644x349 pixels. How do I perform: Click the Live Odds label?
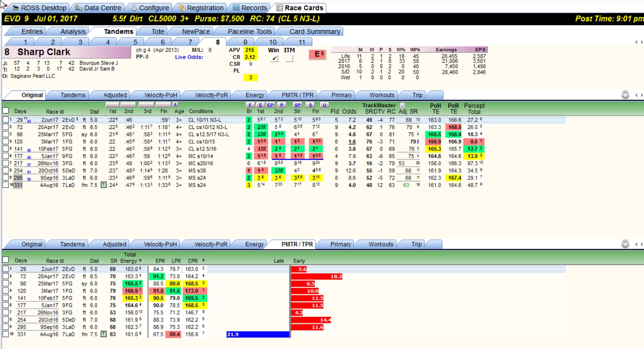coord(189,57)
